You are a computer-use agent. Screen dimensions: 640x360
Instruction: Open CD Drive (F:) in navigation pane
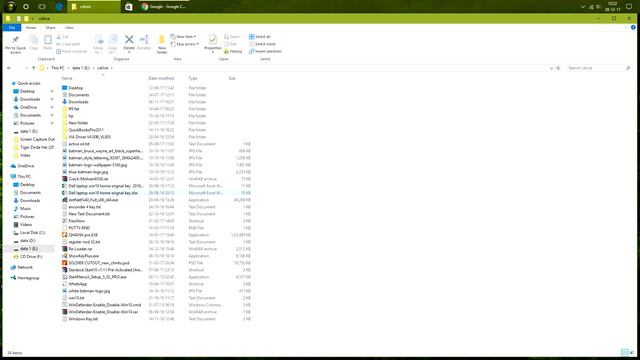click(x=31, y=257)
